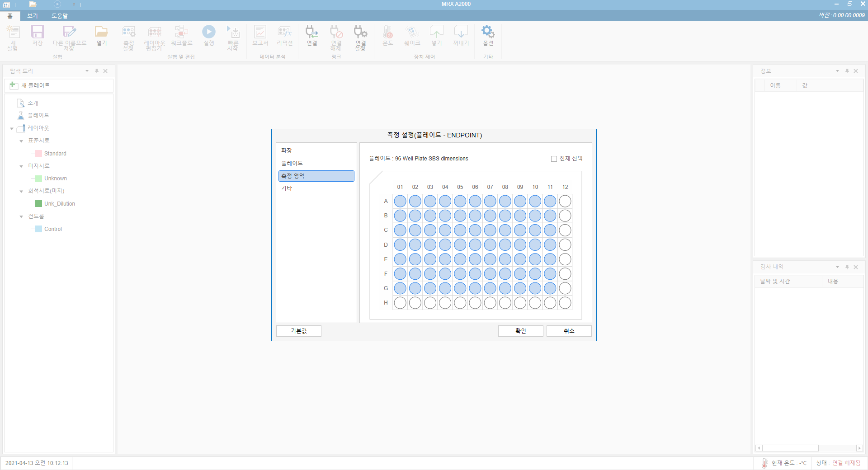Open the 정보 panel dropdown arrow
Viewport: 868px width, 470px height.
coord(837,71)
